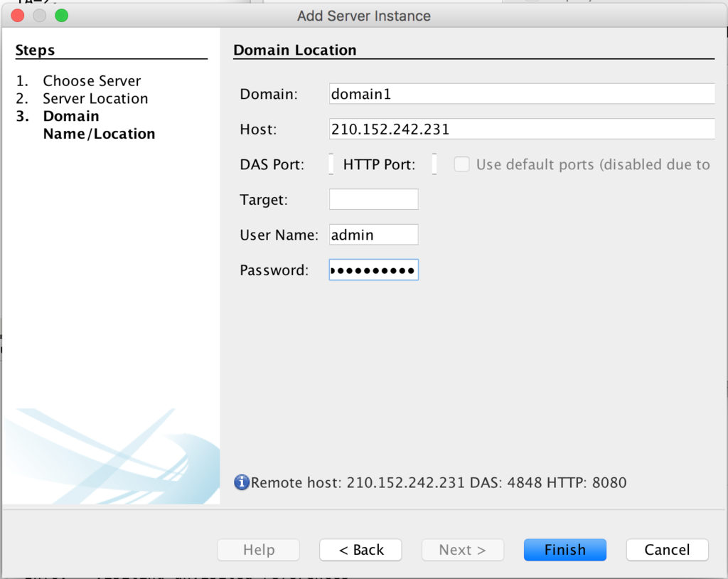Click the empty Target field
This screenshot has width=728, height=579.
[x=374, y=199]
